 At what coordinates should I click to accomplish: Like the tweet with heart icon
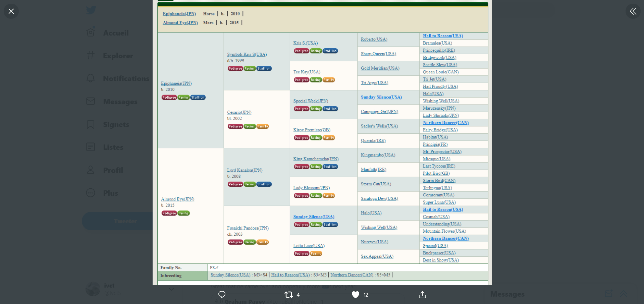(356, 295)
